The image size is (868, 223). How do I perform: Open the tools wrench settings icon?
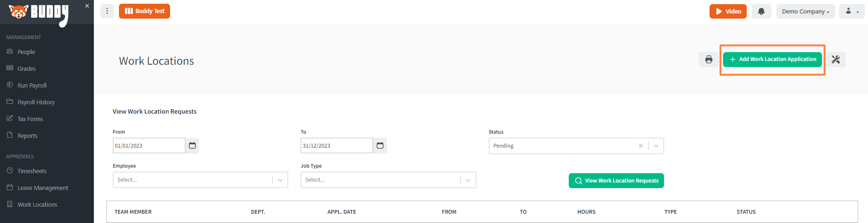pos(835,60)
